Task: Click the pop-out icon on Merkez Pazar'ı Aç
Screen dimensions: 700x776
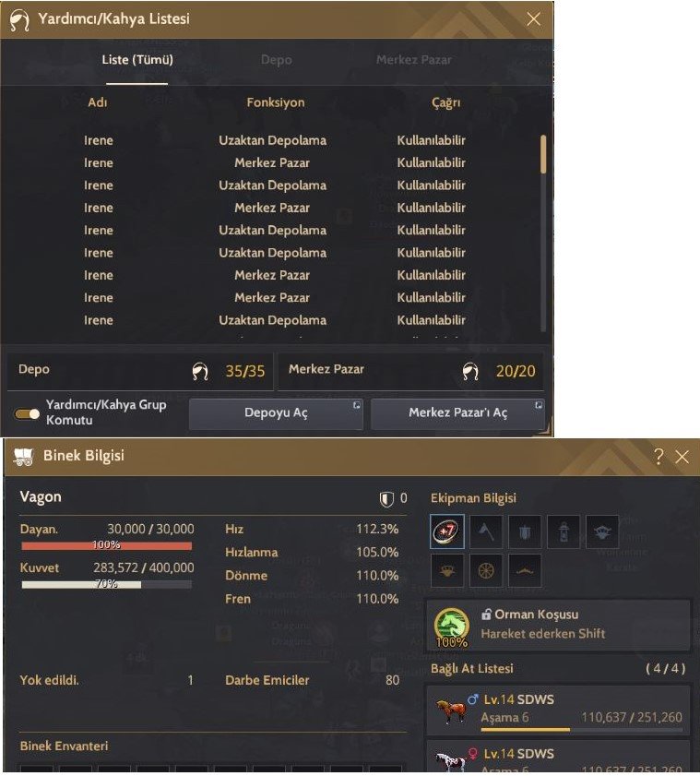Action: coord(539,405)
